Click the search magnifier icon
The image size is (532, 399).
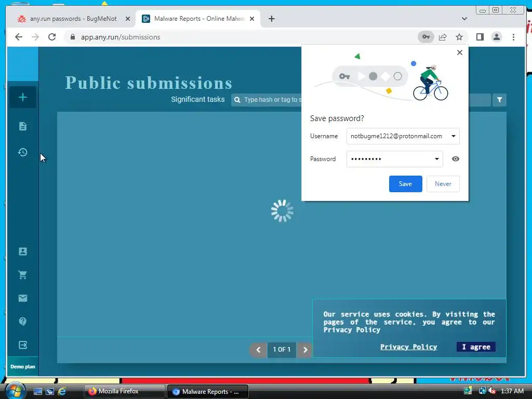(x=237, y=100)
